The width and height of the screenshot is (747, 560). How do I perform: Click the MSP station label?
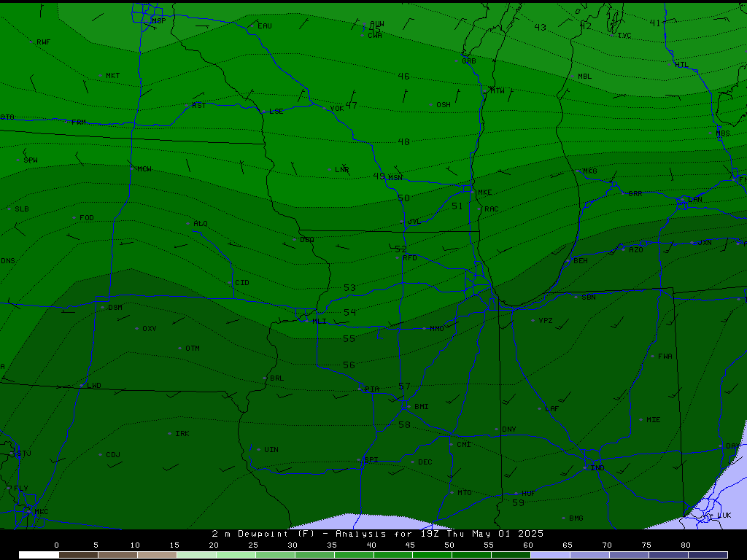coord(158,21)
